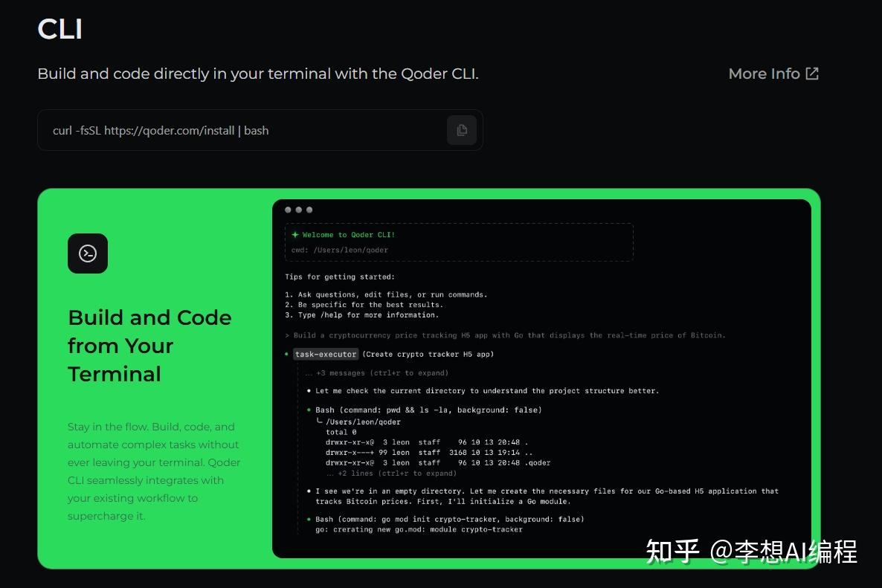This screenshot has width=882, height=588.
Task: Click the green dot beside task-executor
Action: tap(286, 355)
